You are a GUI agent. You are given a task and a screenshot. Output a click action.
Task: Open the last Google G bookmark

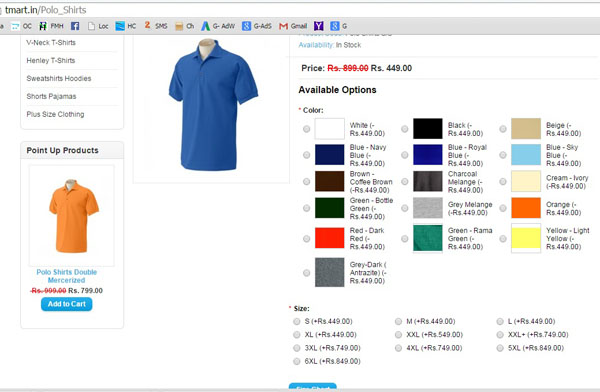coord(339,26)
